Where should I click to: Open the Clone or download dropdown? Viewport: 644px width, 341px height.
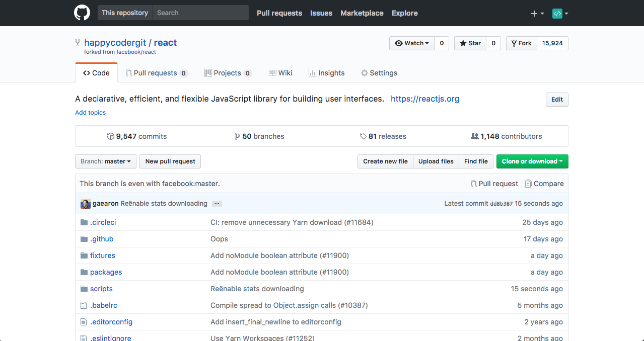pyautogui.click(x=532, y=161)
